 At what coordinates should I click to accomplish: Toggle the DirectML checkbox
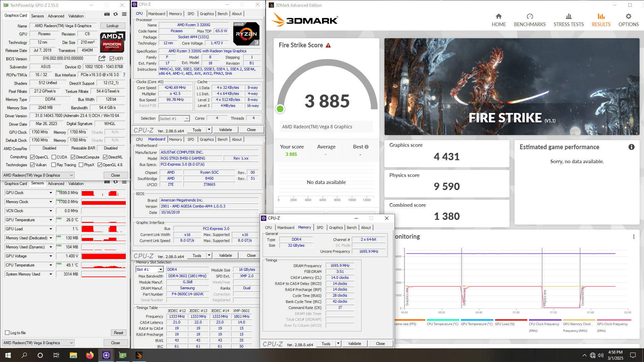[x=105, y=157]
